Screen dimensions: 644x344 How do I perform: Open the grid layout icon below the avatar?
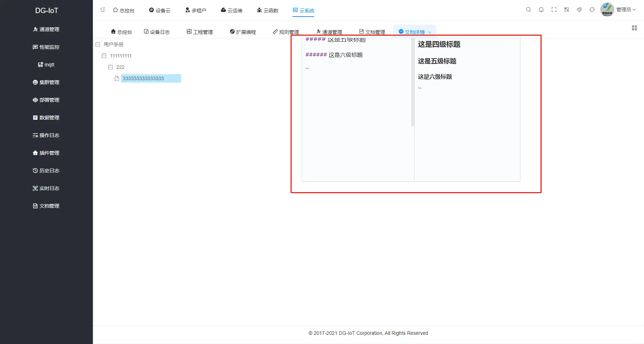(634, 28)
